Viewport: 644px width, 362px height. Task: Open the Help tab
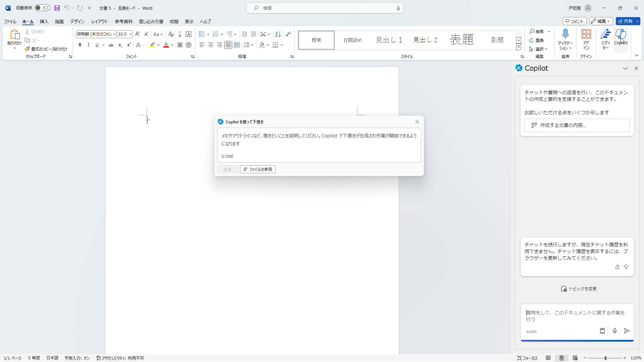point(205,21)
